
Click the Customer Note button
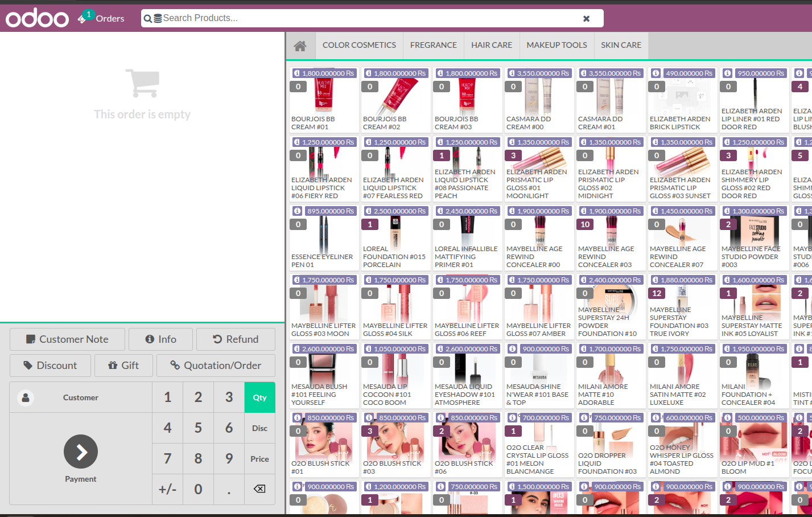(67, 339)
